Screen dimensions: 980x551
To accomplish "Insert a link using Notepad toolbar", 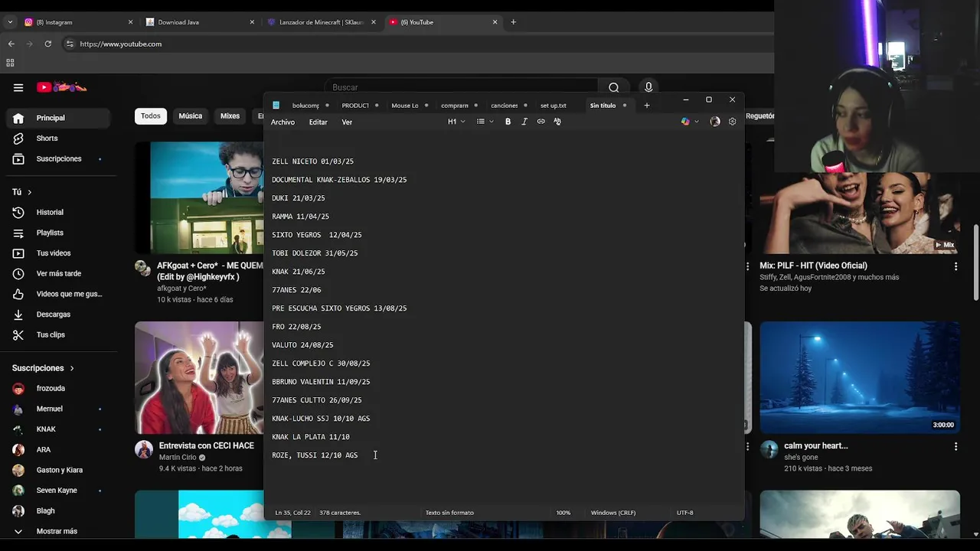I will click(541, 122).
